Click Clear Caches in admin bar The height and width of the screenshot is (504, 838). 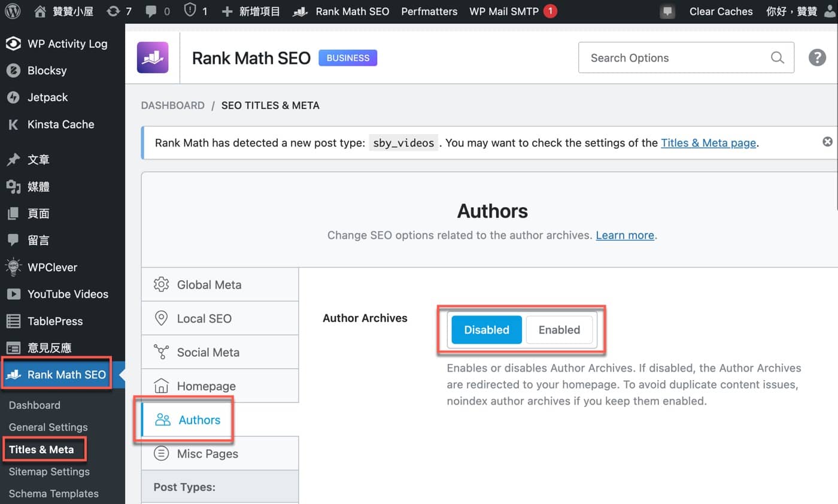(x=721, y=11)
